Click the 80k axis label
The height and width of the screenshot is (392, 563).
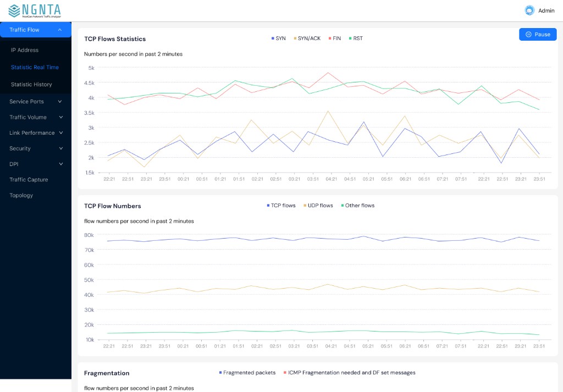point(89,235)
